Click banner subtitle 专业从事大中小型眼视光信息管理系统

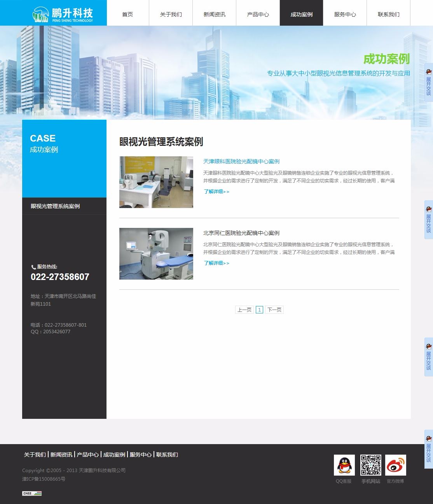point(339,73)
